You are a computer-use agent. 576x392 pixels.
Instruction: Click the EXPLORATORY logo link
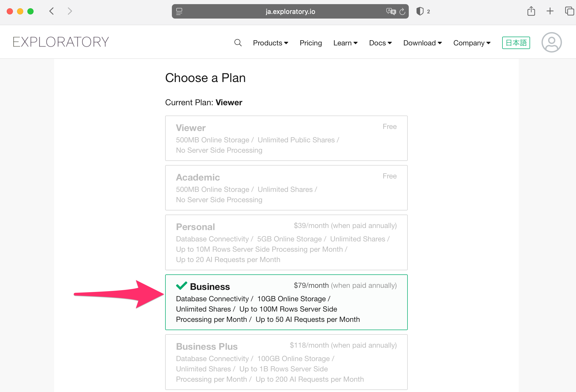tap(61, 42)
